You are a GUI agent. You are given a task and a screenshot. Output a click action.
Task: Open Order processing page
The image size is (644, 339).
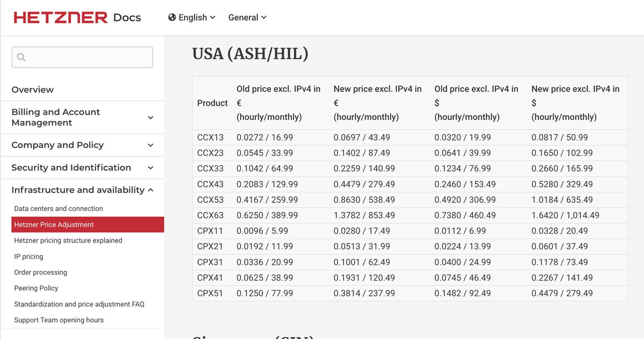click(x=41, y=272)
